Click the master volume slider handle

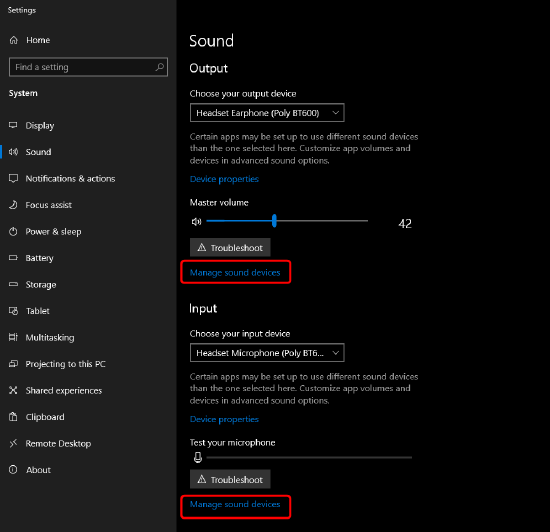point(274,221)
